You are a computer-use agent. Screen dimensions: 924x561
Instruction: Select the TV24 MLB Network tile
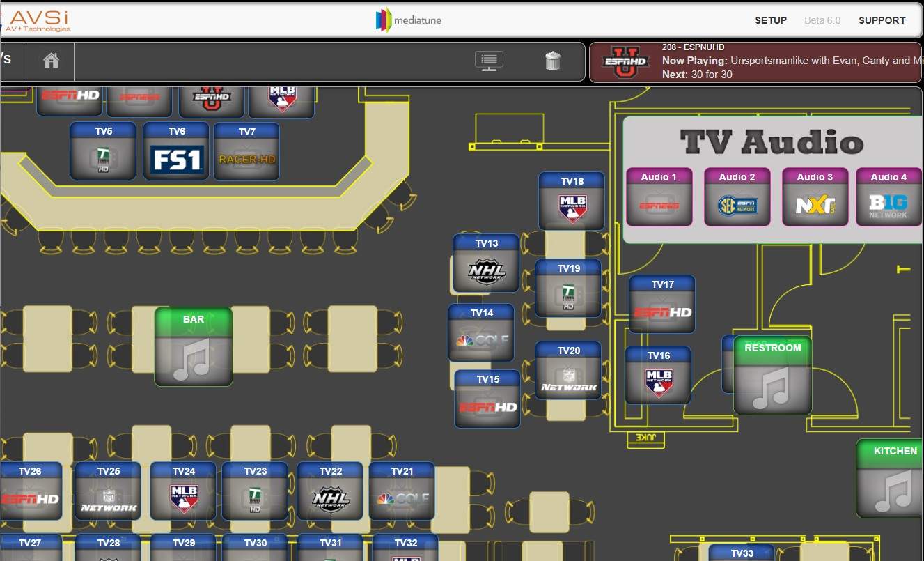click(183, 491)
